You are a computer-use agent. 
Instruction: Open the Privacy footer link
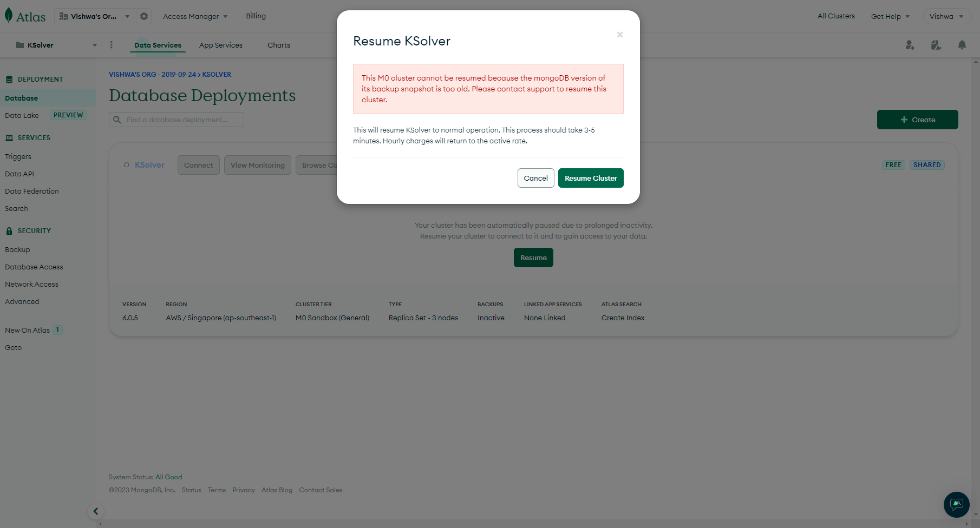[244, 490]
